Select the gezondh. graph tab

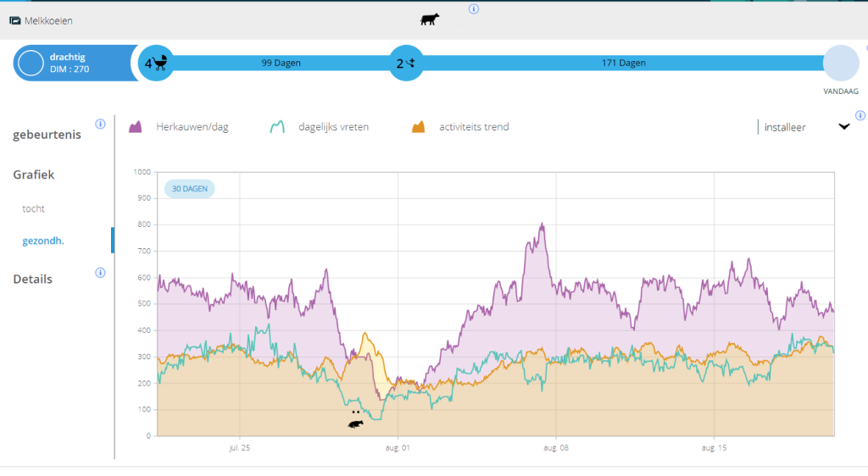(x=43, y=241)
